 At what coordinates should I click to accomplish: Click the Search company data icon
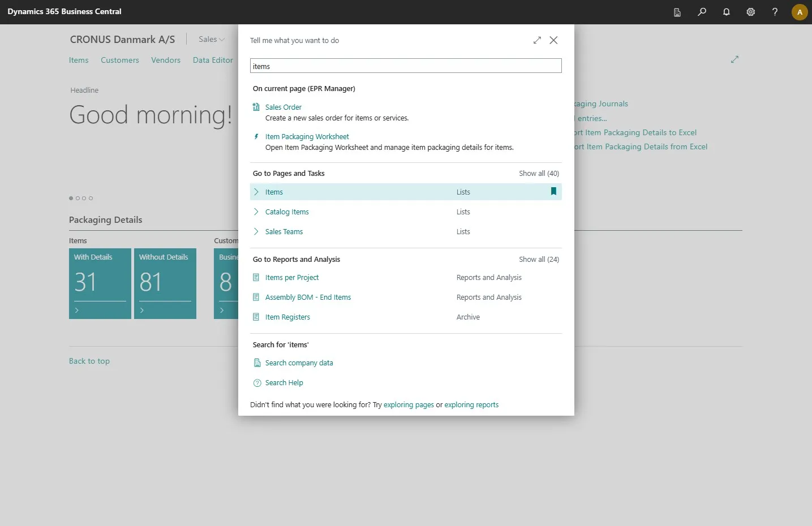click(257, 363)
